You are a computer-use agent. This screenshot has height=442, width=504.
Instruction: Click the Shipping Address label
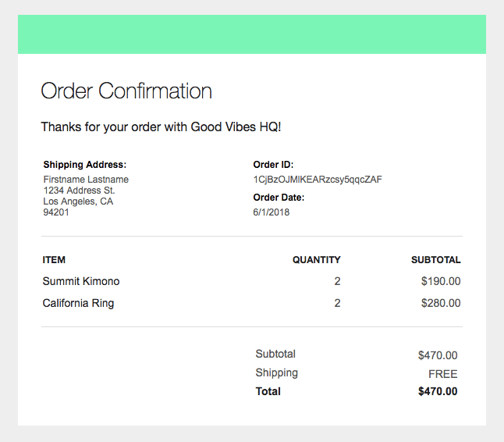[x=85, y=165]
